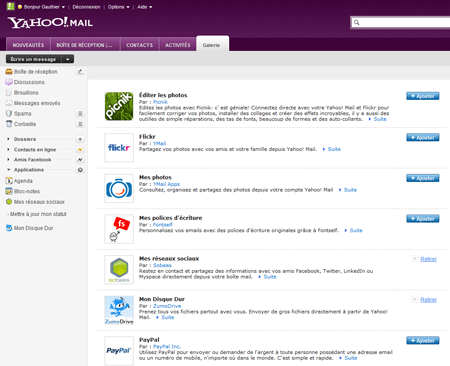Click the search magnifier icon
Image resolution: width=450 pixels, height=366 pixels.
356,23
